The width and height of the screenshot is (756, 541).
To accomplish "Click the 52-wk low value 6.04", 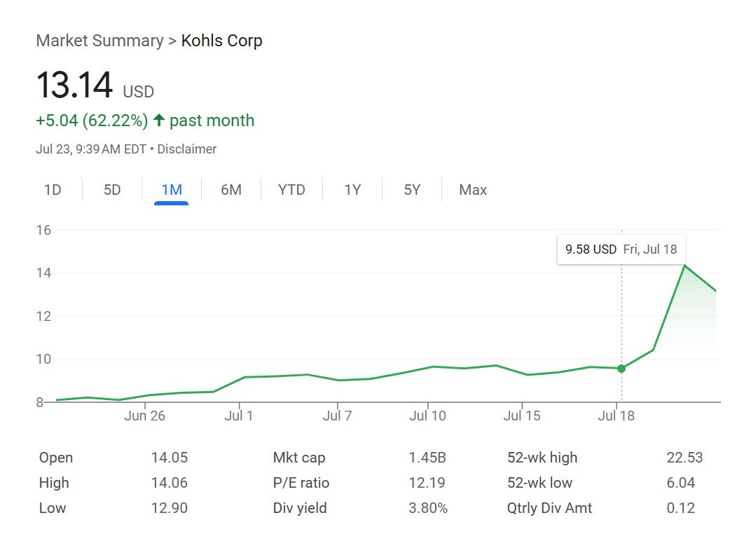I will coord(681,483).
